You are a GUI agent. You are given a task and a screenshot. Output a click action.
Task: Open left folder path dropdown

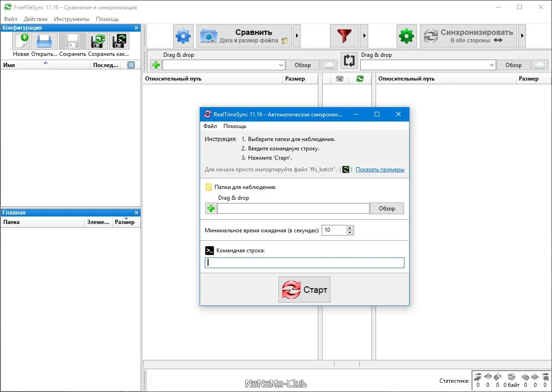[x=281, y=65]
